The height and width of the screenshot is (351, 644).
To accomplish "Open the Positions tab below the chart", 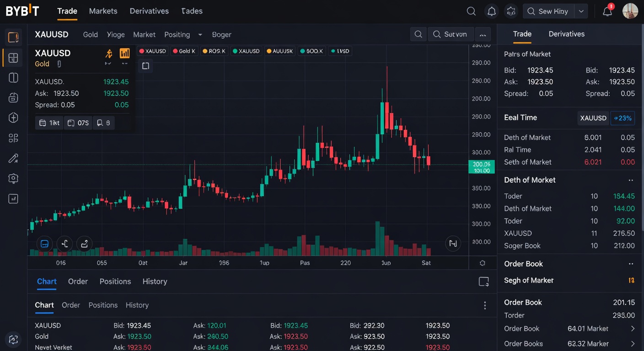I will coord(115,281).
